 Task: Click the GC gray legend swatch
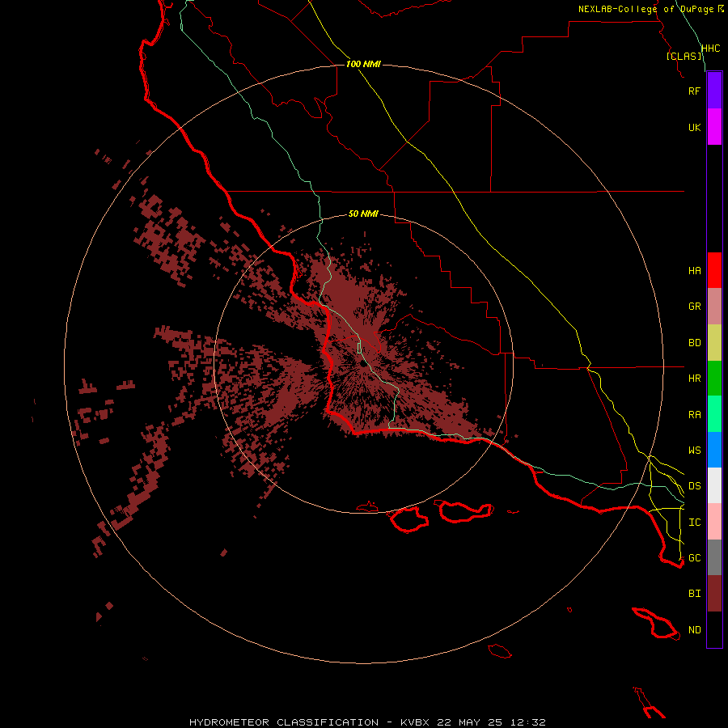point(714,557)
